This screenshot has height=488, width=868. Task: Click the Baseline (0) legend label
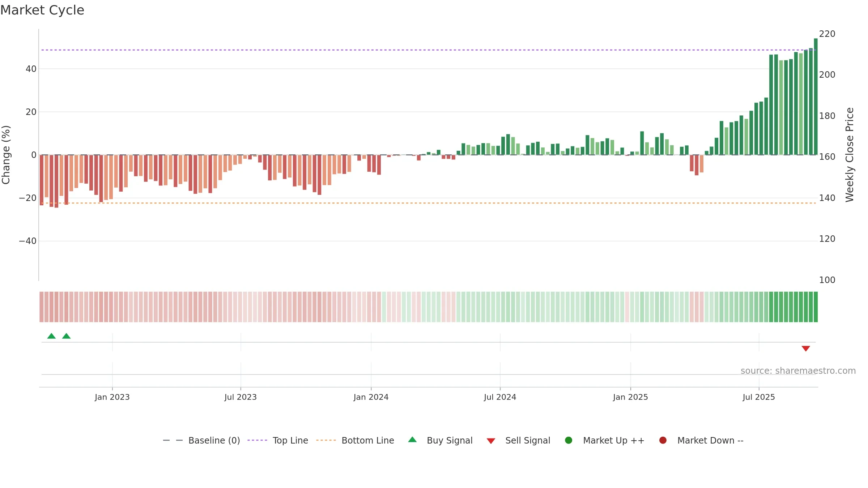pos(214,441)
